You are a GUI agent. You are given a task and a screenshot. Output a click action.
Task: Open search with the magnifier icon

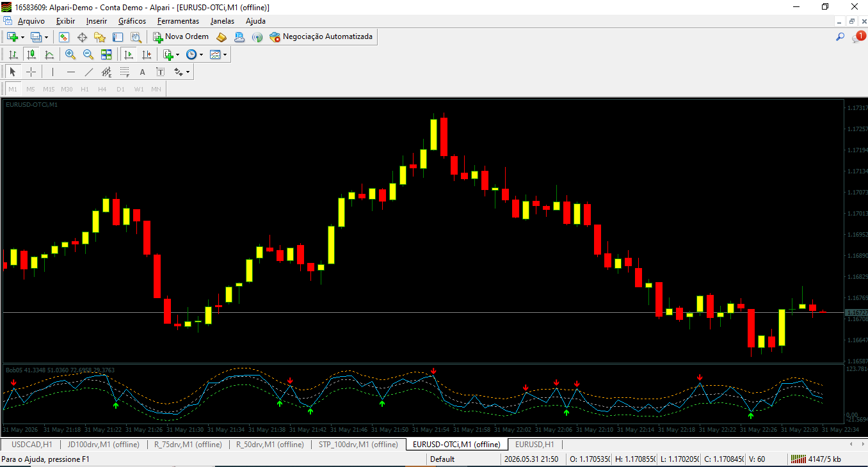coord(840,37)
